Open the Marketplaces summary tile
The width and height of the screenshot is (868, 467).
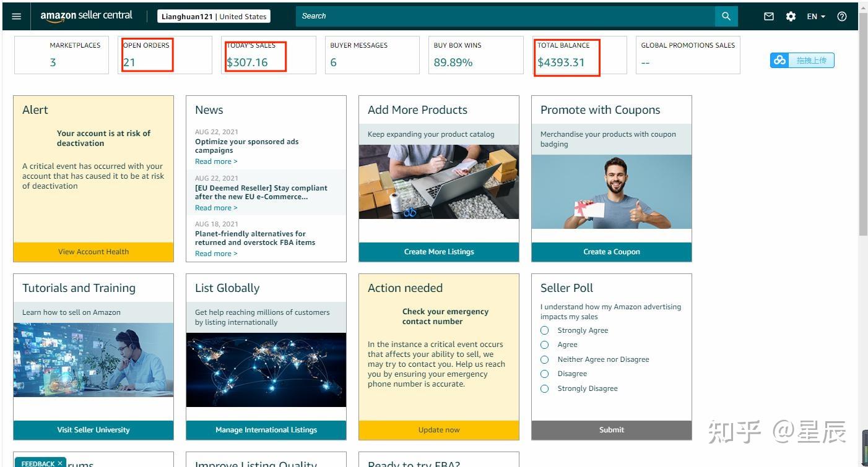pyautogui.click(x=61, y=55)
